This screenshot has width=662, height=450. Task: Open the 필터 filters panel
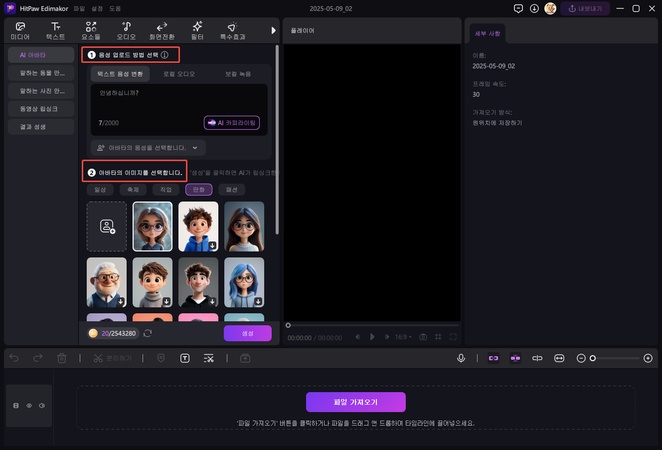tap(197, 31)
